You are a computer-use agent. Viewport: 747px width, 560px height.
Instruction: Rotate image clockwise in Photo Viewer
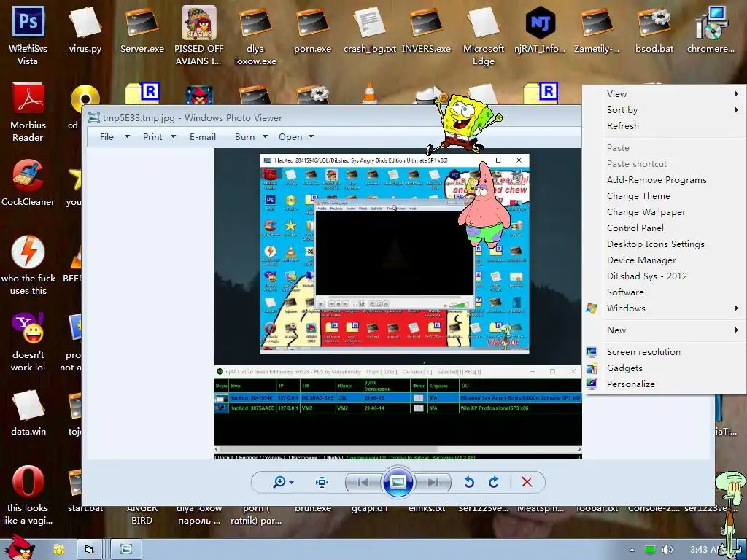(494, 483)
